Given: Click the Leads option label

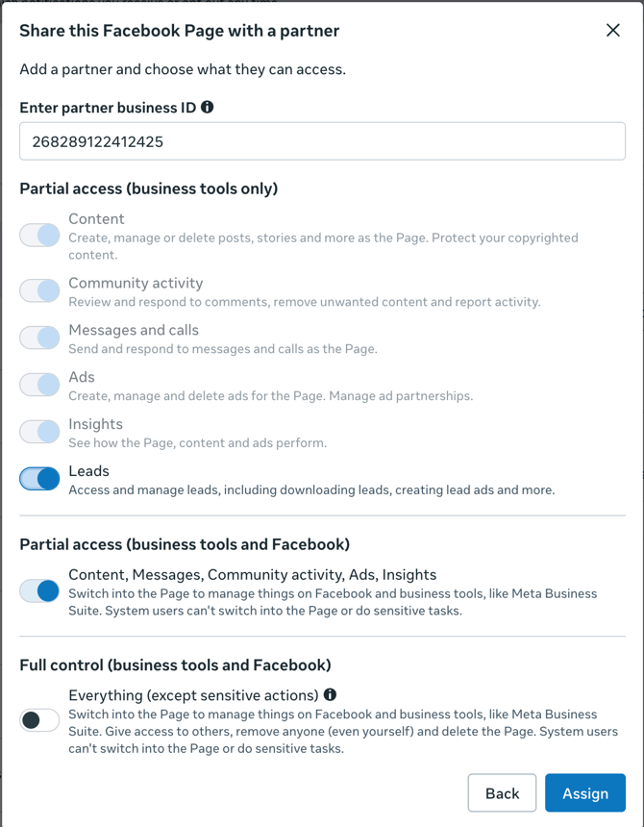Looking at the screenshot, I should [x=88, y=471].
